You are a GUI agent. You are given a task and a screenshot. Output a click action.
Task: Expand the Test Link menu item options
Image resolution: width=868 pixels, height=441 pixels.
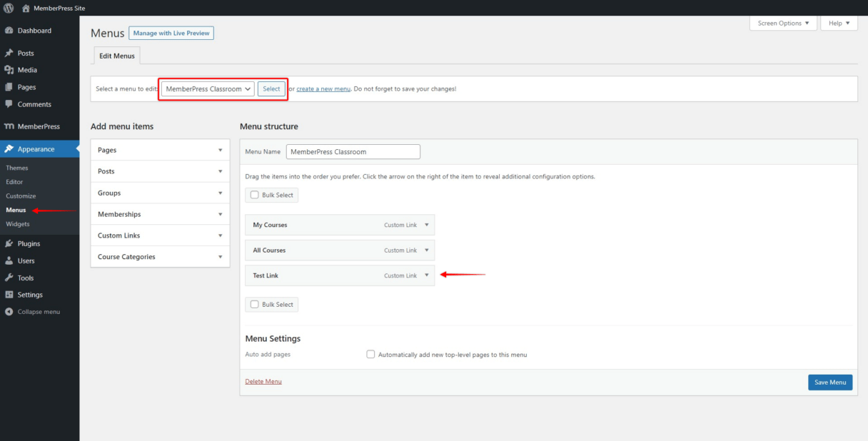tap(427, 275)
